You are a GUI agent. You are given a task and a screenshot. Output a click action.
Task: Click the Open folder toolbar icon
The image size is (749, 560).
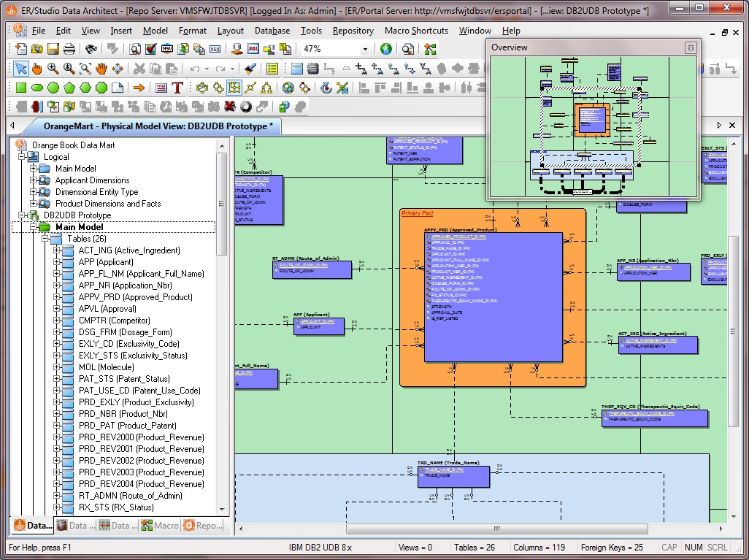pos(37,49)
